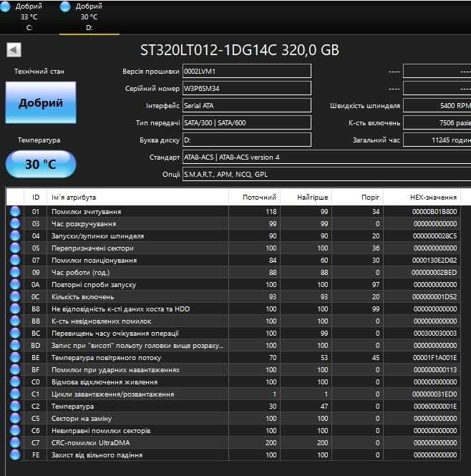Select the D: drive tab at top

89,17
